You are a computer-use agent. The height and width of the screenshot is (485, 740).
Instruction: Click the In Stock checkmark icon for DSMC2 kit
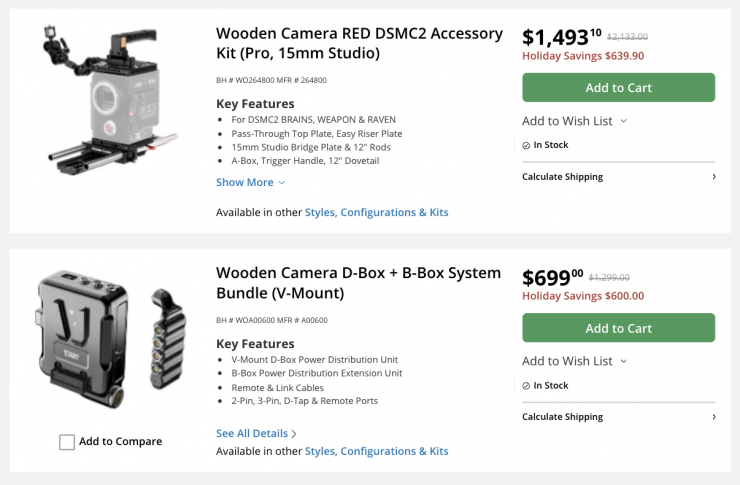(526, 145)
